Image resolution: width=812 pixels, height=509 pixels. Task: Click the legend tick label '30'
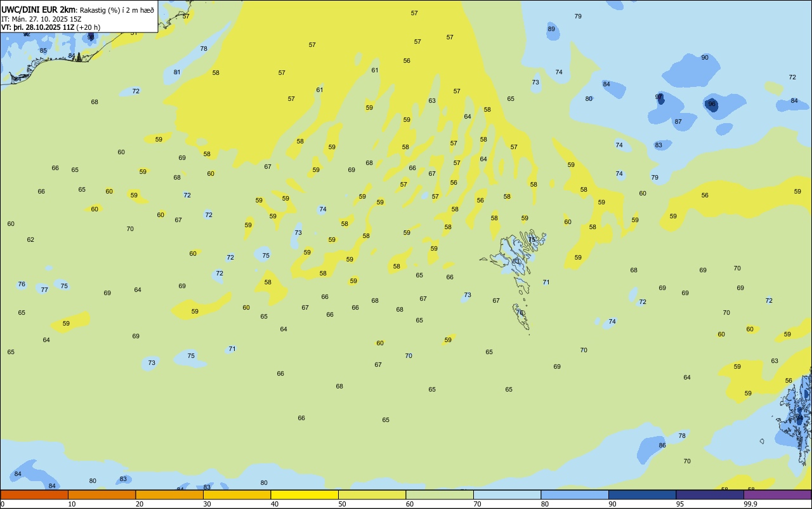207,504
